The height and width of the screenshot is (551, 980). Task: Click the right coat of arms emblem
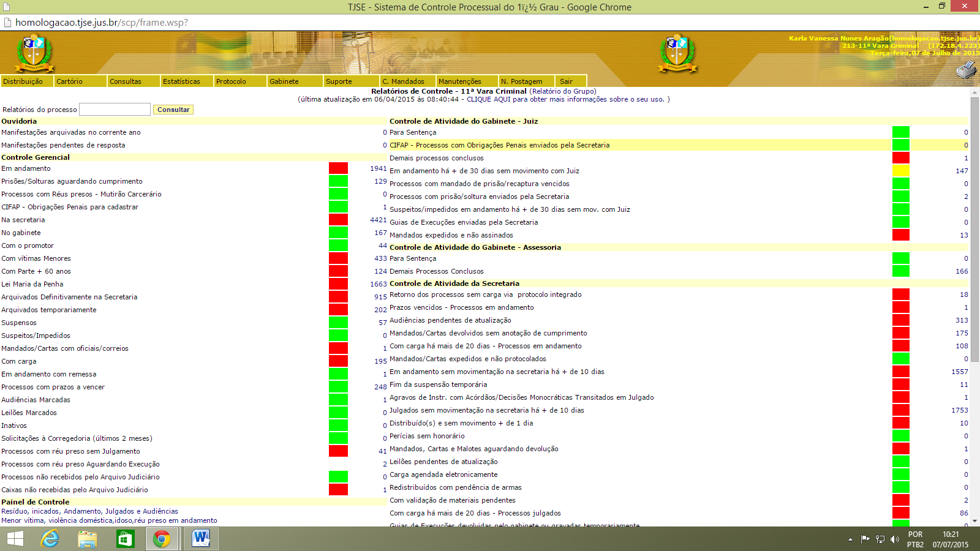pos(677,53)
